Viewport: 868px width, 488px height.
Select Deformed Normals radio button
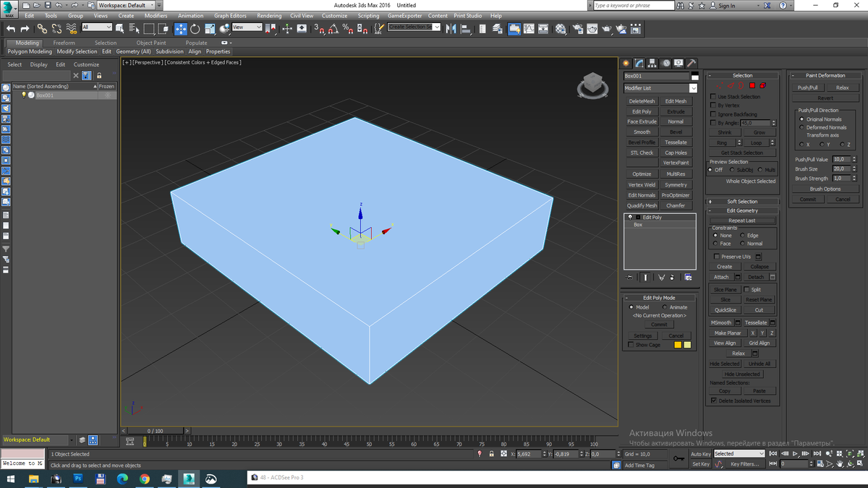pos(801,127)
